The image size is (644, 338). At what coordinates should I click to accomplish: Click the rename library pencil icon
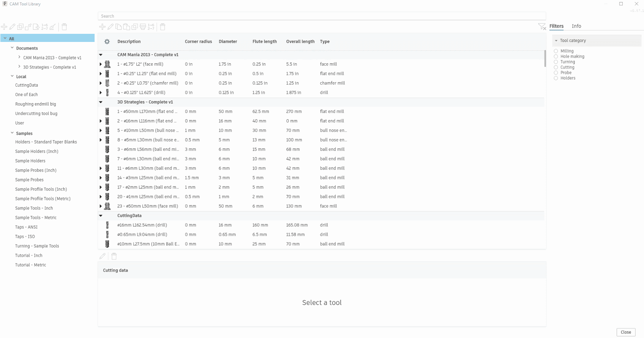12,27
